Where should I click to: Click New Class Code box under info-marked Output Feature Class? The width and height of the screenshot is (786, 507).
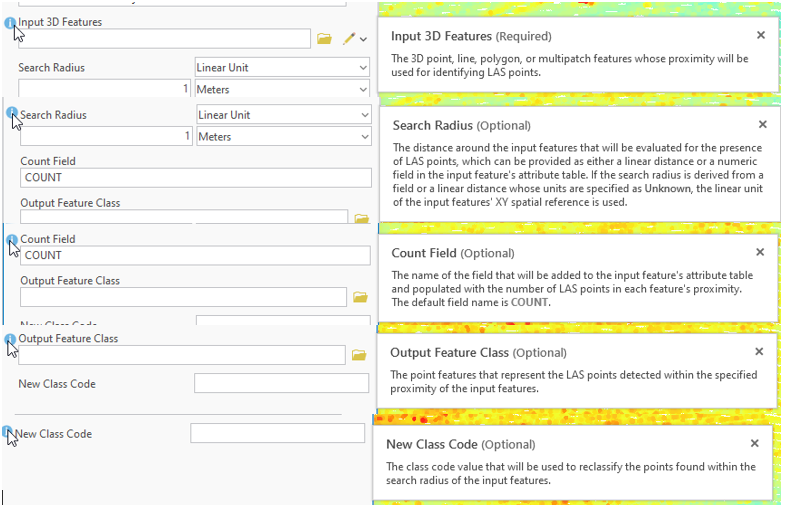click(282, 384)
